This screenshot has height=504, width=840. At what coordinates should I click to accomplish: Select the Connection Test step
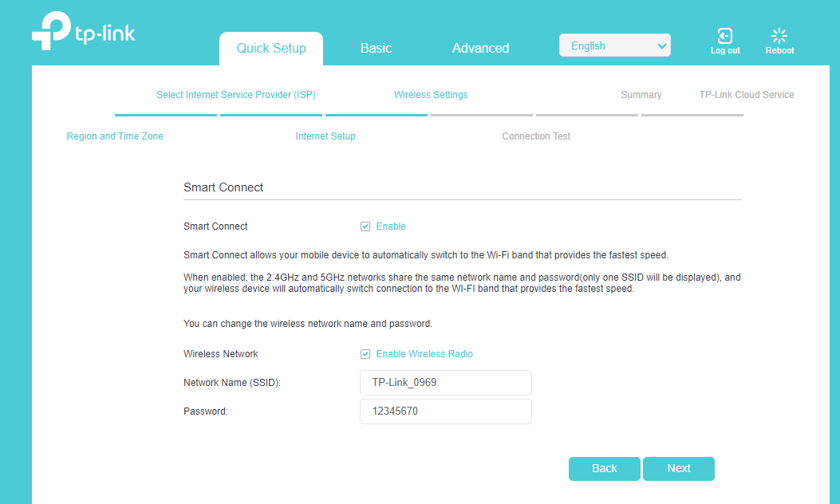(536, 136)
